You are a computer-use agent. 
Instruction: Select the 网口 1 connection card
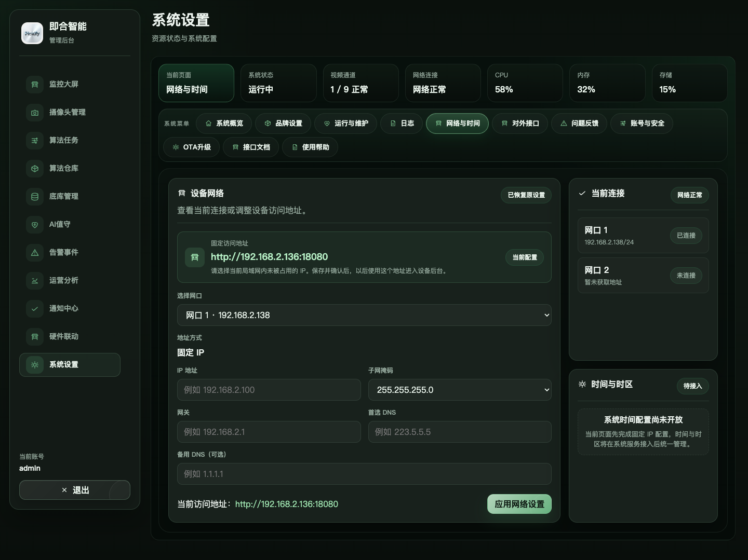[643, 236]
